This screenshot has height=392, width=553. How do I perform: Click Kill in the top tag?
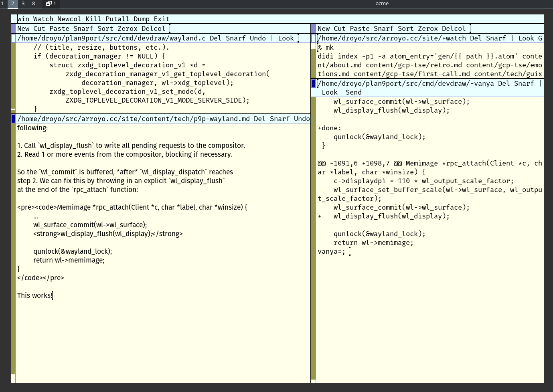coord(93,19)
